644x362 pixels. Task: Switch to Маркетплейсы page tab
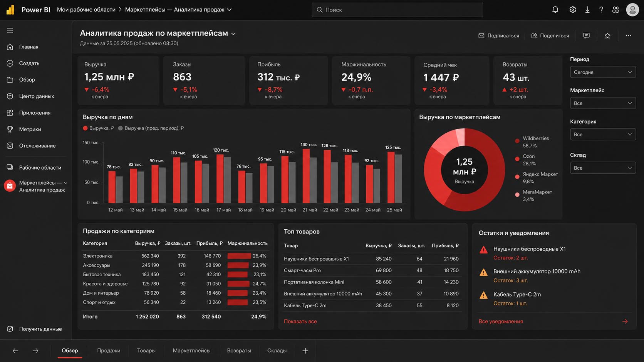191,350
